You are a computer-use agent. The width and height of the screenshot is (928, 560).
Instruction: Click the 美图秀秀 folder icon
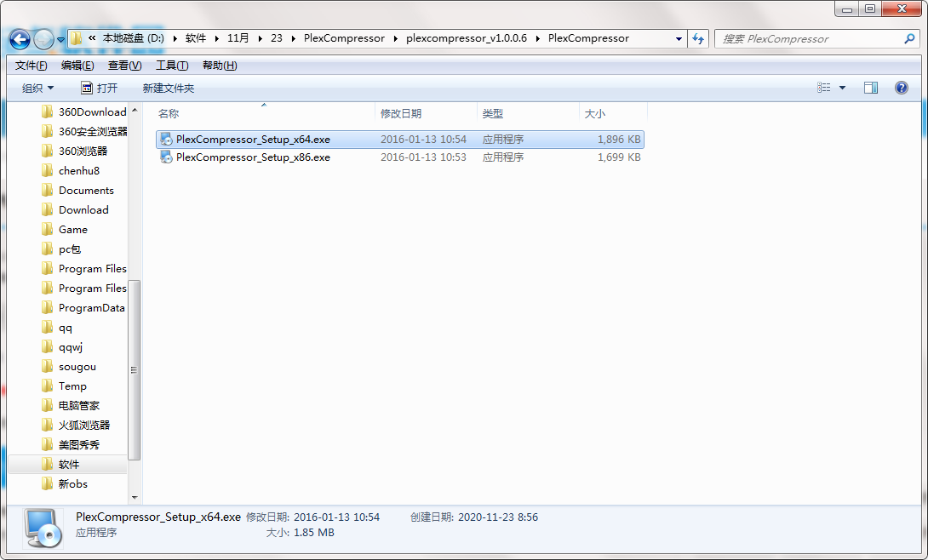pyautogui.click(x=48, y=444)
